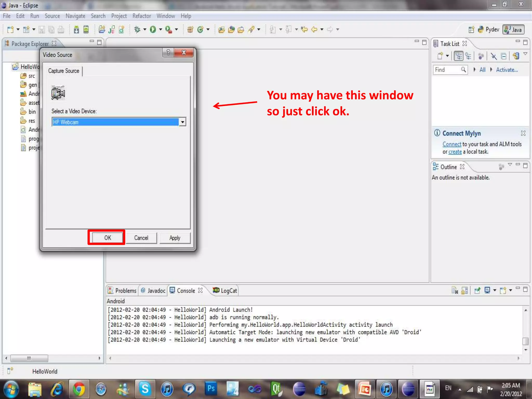Viewport: 532px width, 399px height.
Task: Click the Connect link in Mylyn panel
Action: 452,144
